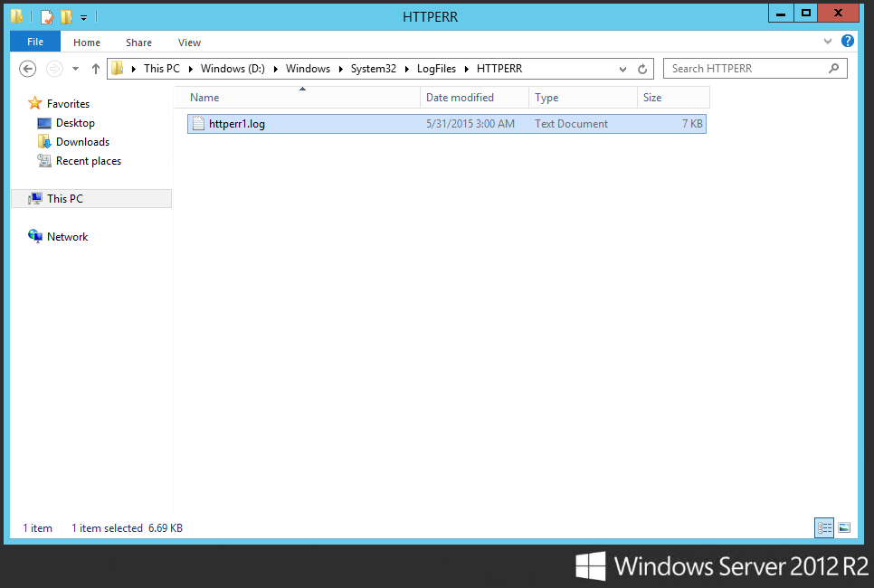Refresh the HTTPERR folder view
874x588 pixels.
(642, 69)
